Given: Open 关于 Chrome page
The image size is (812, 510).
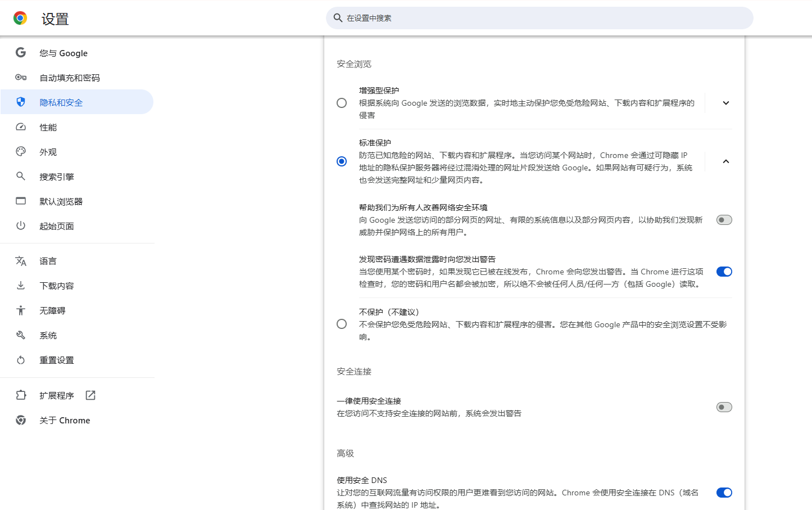Looking at the screenshot, I should point(77,420).
